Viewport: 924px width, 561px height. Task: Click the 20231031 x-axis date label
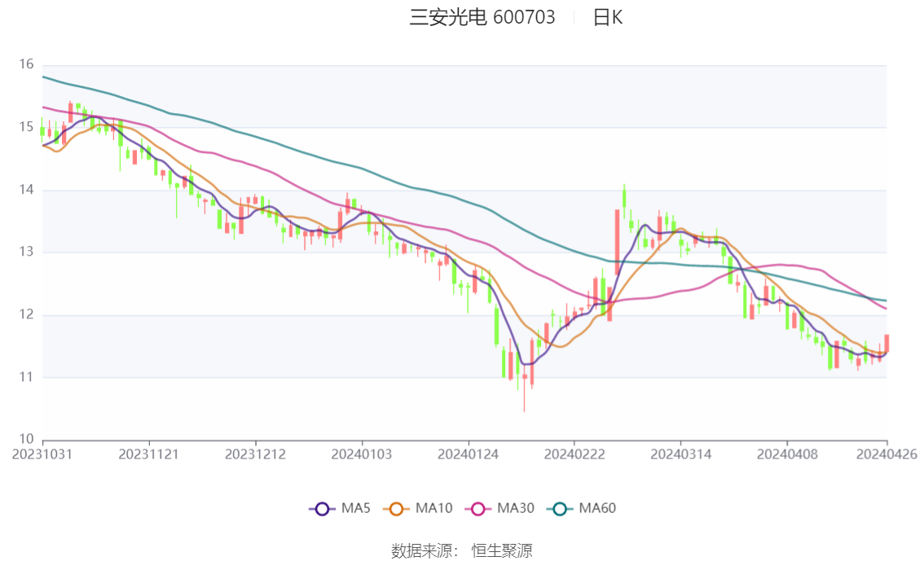pyautogui.click(x=42, y=454)
